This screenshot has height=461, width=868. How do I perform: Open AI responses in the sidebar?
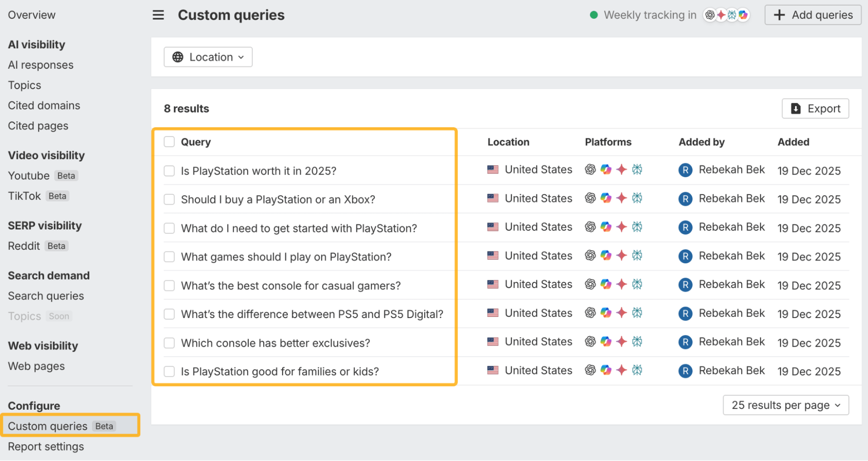click(x=41, y=65)
